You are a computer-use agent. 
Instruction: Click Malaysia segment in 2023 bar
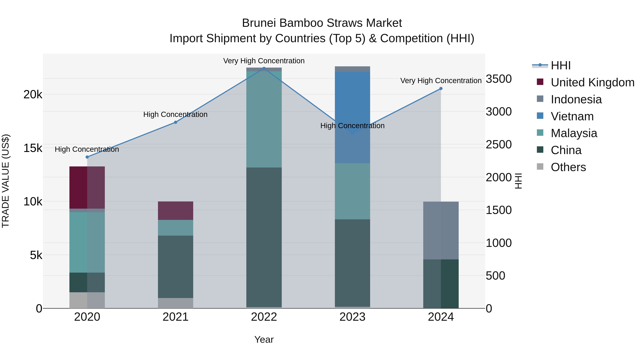pos(352,191)
